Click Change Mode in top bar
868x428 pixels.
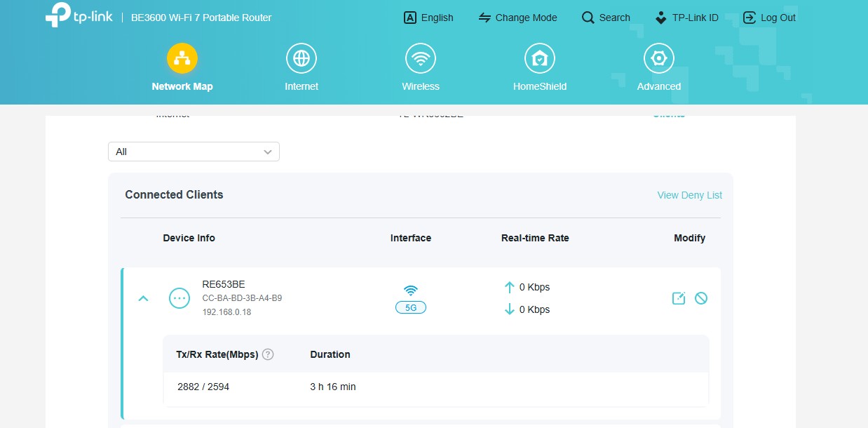click(517, 18)
